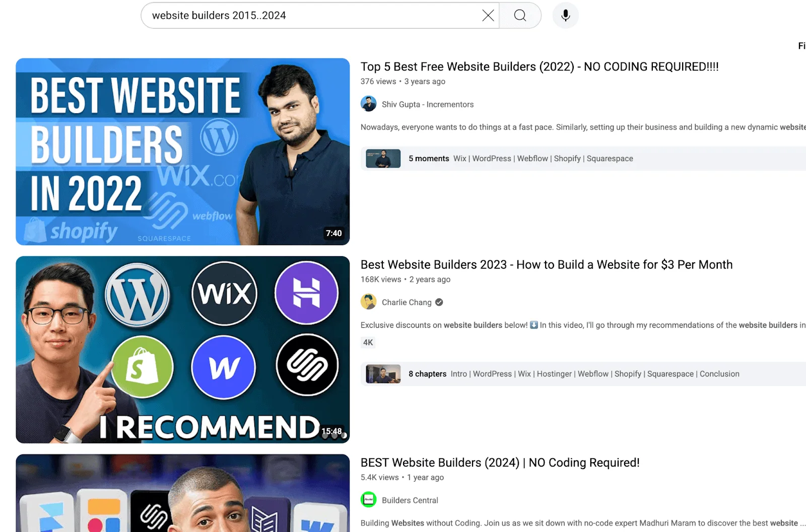Start voice search with microphone icon

pos(565,16)
